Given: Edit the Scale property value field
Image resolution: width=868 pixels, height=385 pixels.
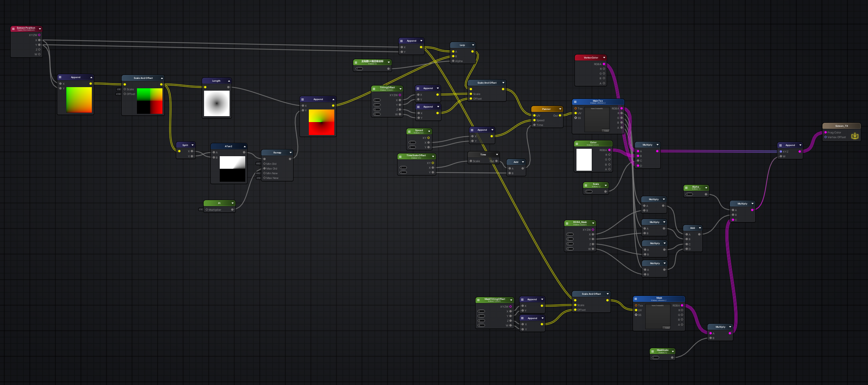Looking at the screenshot, I should pyautogui.click(x=589, y=192).
